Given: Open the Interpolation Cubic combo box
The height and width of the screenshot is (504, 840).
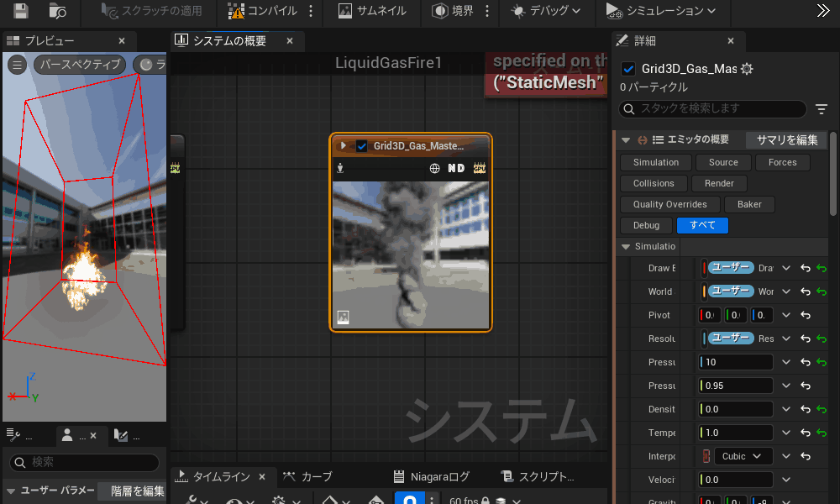Looking at the screenshot, I should (x=743, y=456).
